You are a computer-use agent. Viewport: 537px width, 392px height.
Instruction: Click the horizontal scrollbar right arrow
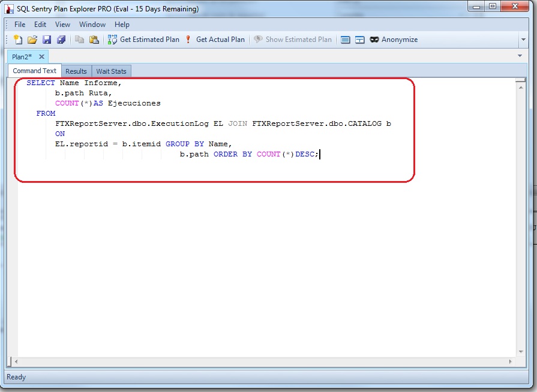tap(511, 362)
